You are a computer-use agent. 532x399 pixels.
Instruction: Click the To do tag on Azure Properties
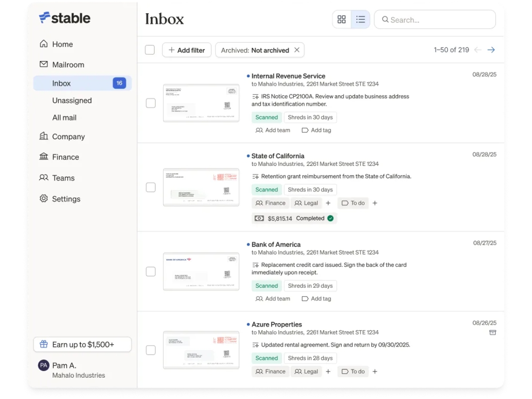pyautogui.click(x=353, y=372)
